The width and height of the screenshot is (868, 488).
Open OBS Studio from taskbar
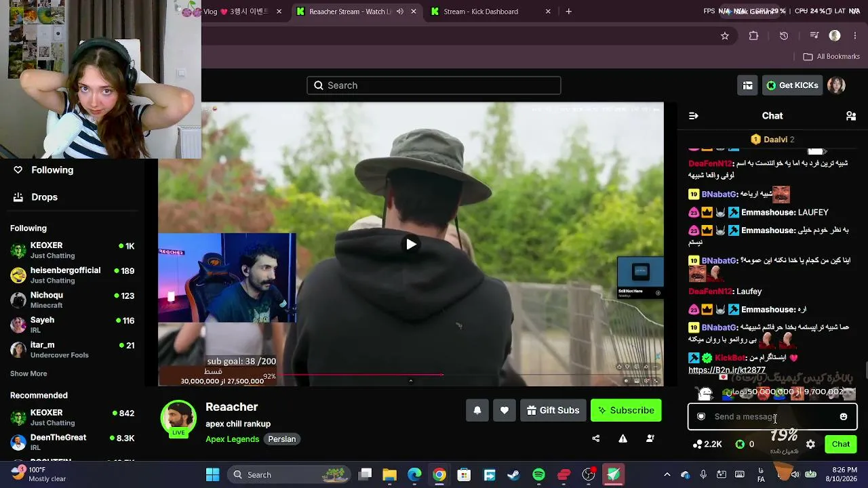tap(589, 474)
